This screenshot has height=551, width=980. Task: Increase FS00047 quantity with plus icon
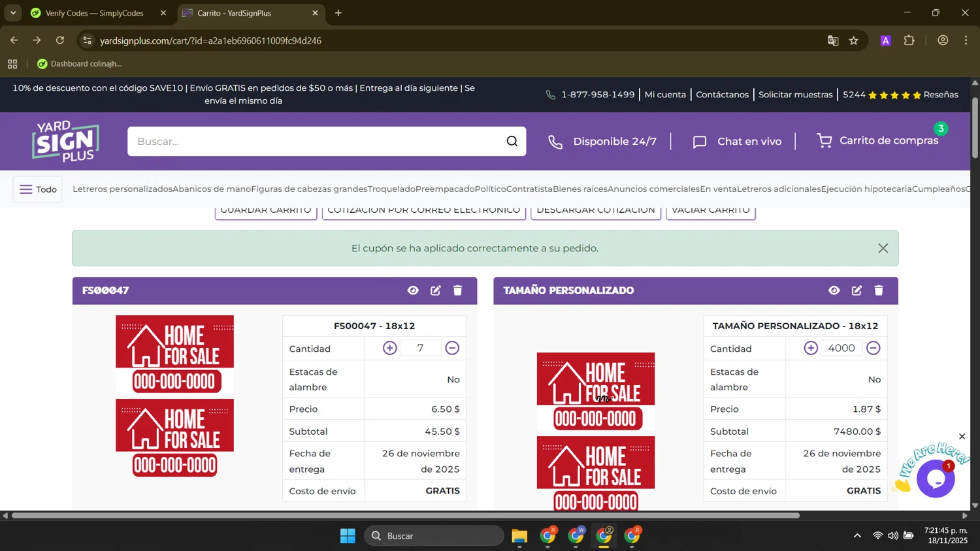coord(390,348)
